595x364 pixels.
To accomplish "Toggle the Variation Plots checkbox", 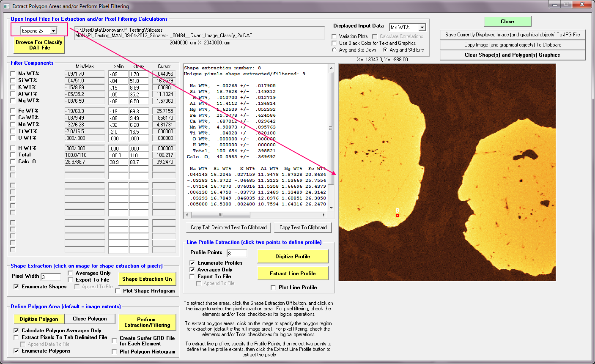I will [x=335, y=36].
